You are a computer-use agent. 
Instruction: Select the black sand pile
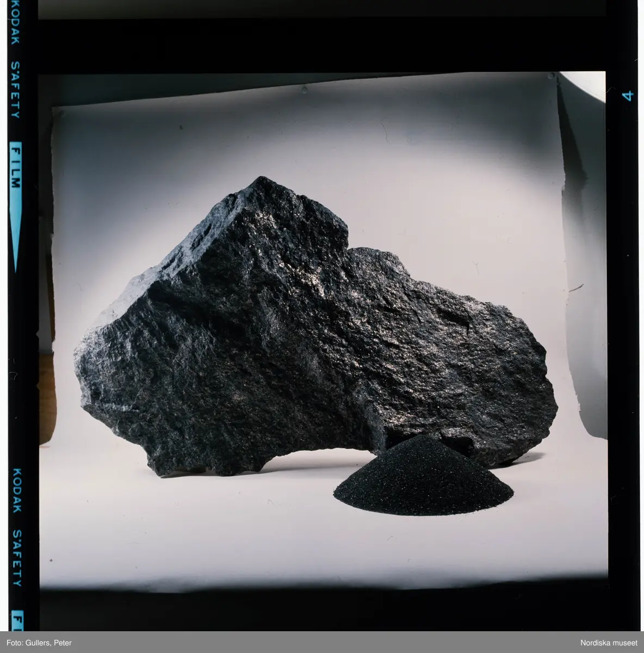pyautogui.click(x=424, y=479)
